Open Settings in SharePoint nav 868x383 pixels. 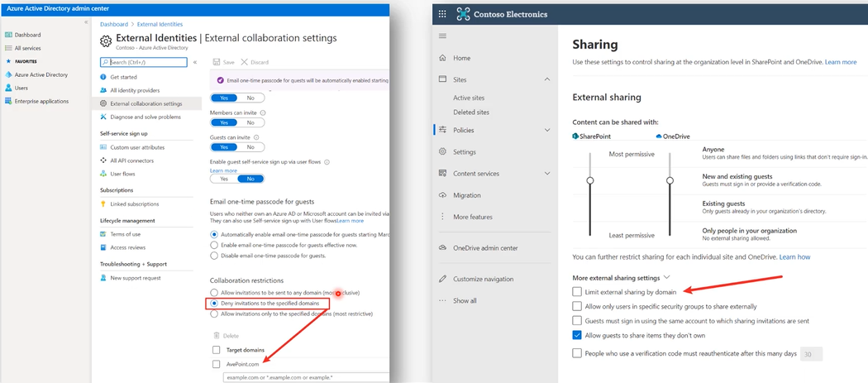tap(465, 152)
